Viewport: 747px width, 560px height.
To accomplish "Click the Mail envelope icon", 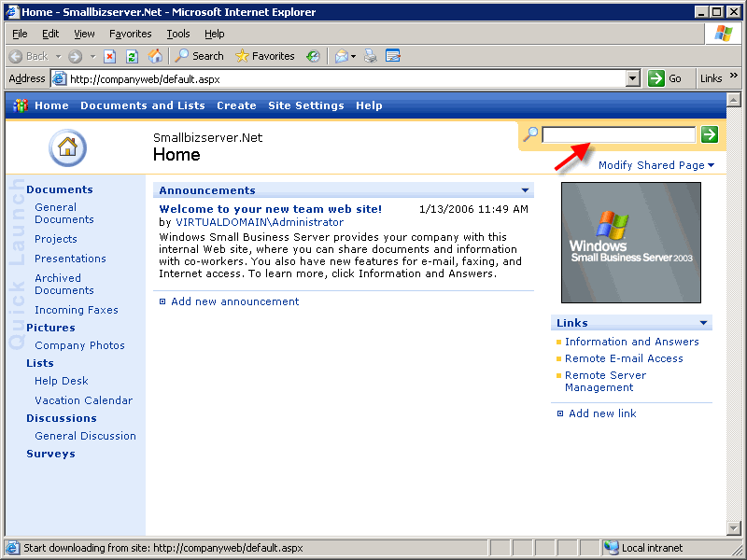I will click(341, 56).
